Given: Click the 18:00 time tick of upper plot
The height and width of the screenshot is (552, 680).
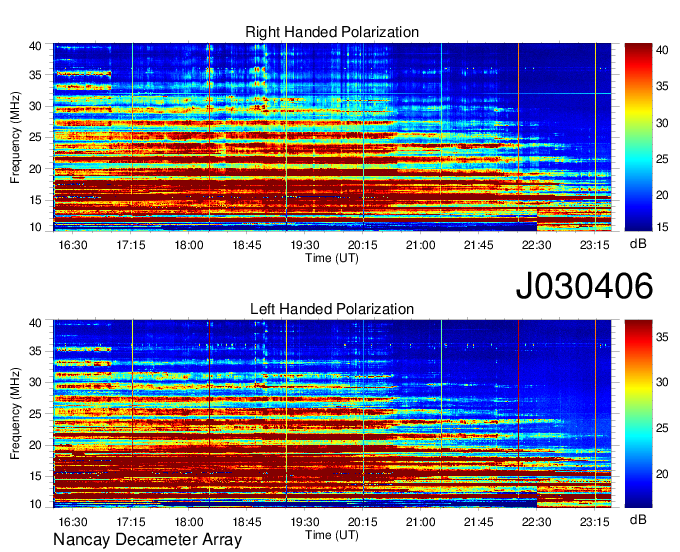Looking at the screenshot, I should (x=189, y=245).
